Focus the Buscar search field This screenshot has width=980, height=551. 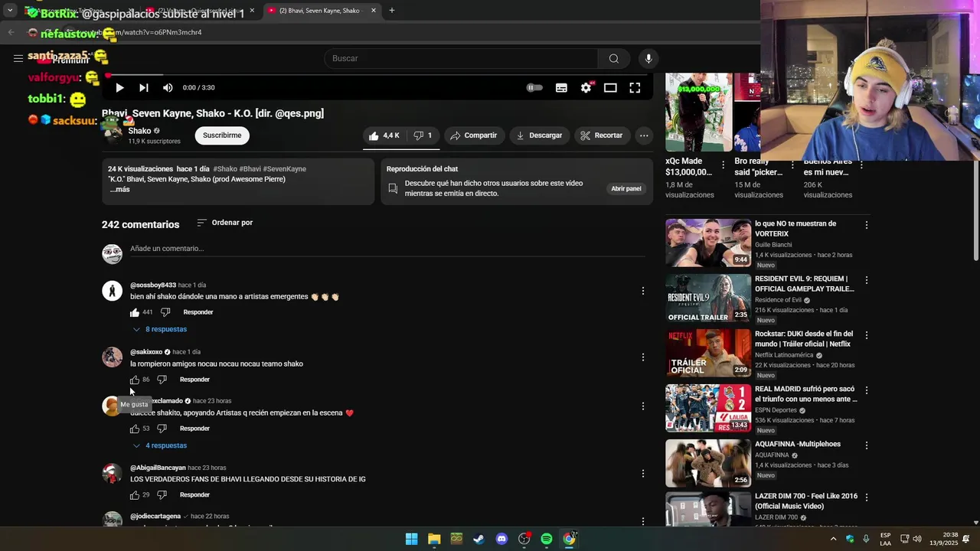click(x=461, y=58)
